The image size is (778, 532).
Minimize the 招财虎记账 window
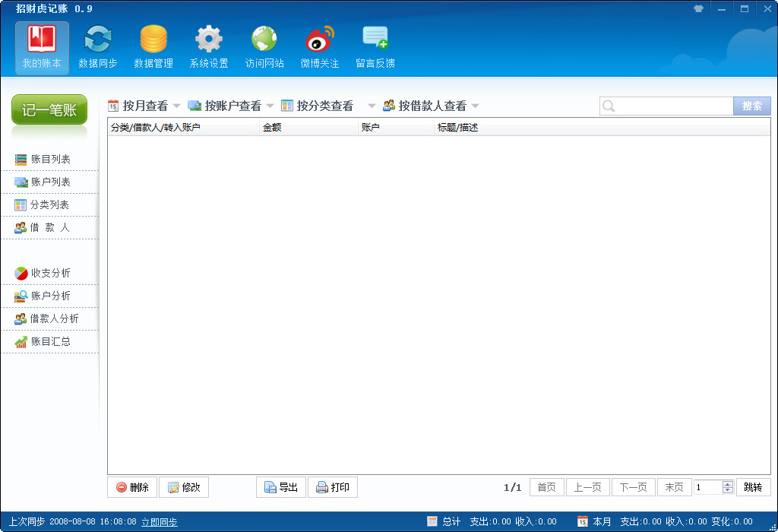pyautogui.click(x=722, y=9)
